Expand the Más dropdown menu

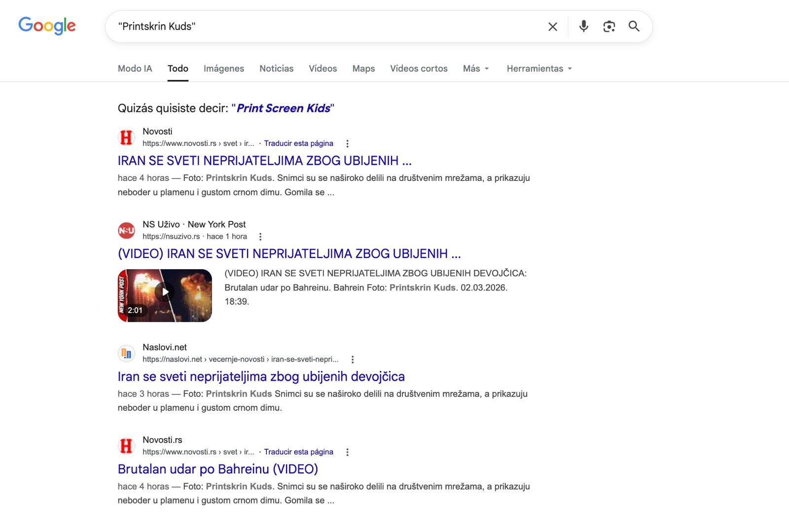[x=476, y=69]
